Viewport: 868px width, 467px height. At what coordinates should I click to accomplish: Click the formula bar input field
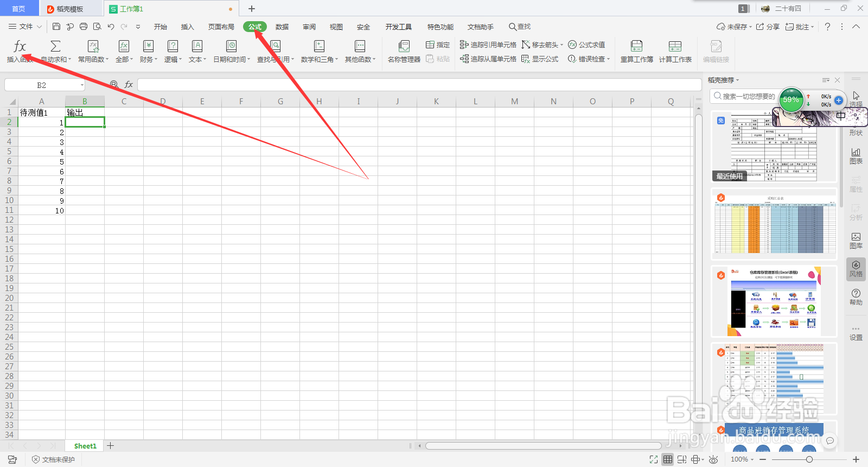click(419, 85)
